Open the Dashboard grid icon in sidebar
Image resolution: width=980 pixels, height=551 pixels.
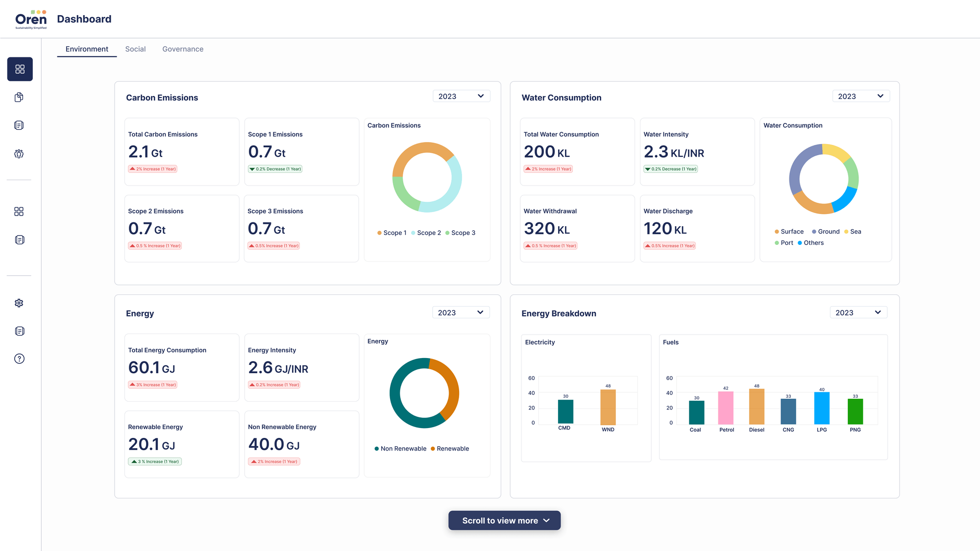click(x=20, y=69)
